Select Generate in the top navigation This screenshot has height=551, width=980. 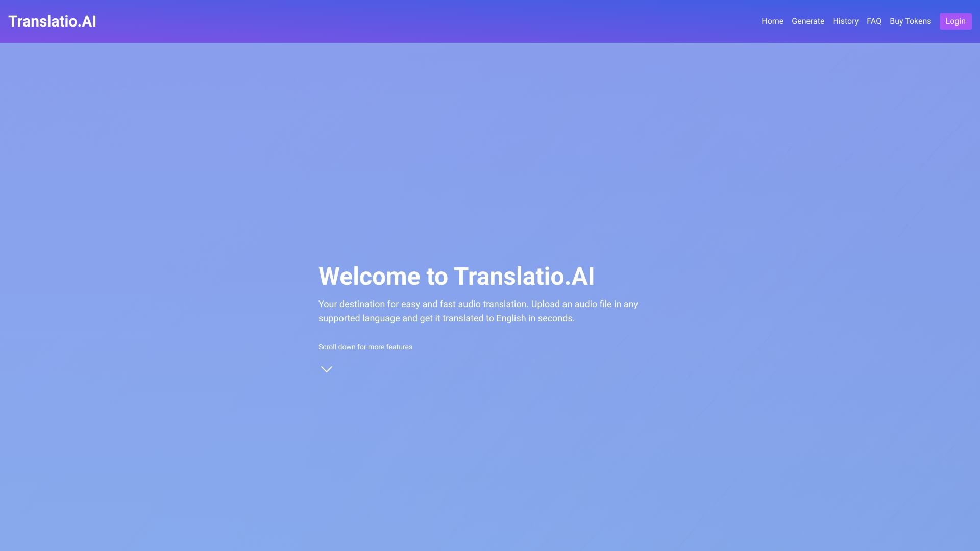(x=807, y=21)
